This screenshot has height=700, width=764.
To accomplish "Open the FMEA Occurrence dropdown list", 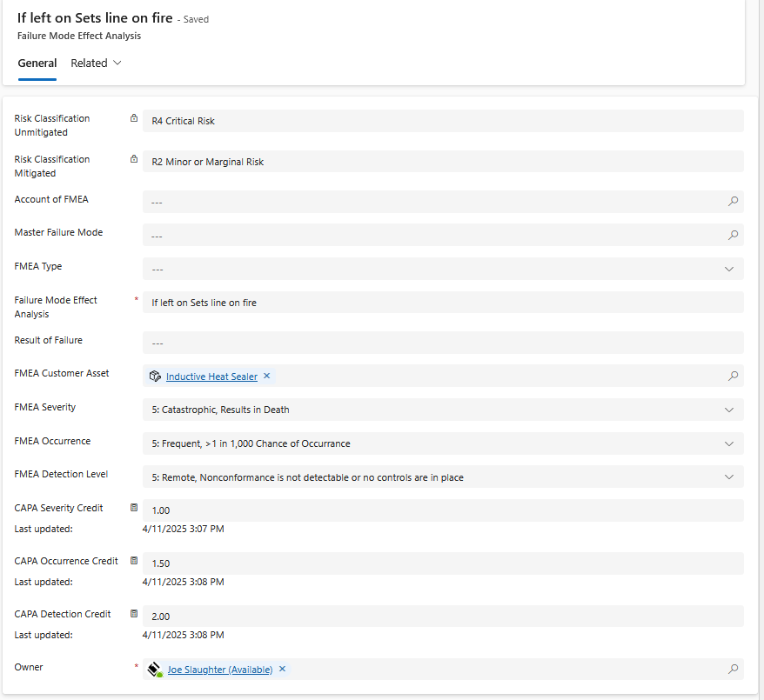I will coord(729,443).
